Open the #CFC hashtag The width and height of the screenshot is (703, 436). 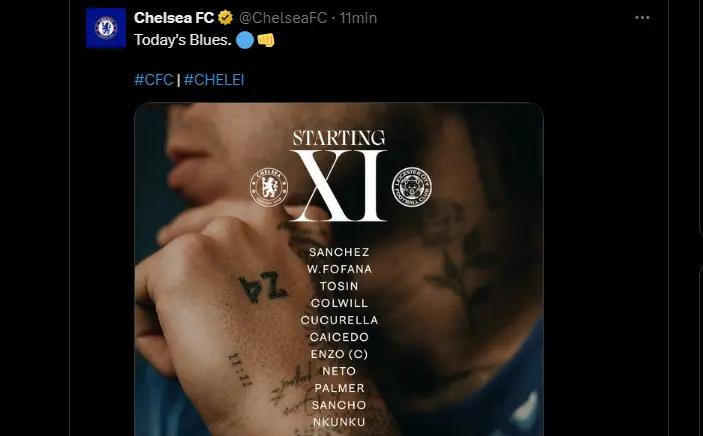click(153, 79)
